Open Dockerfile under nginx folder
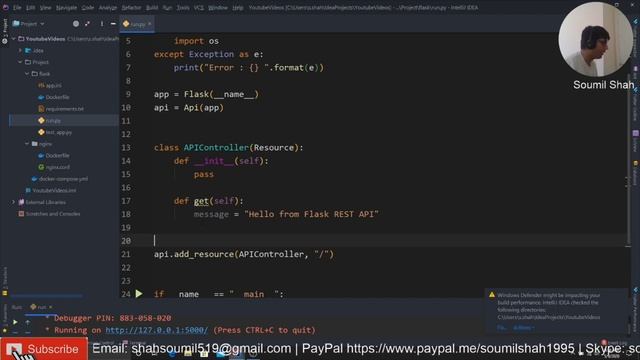 [54, 156]
